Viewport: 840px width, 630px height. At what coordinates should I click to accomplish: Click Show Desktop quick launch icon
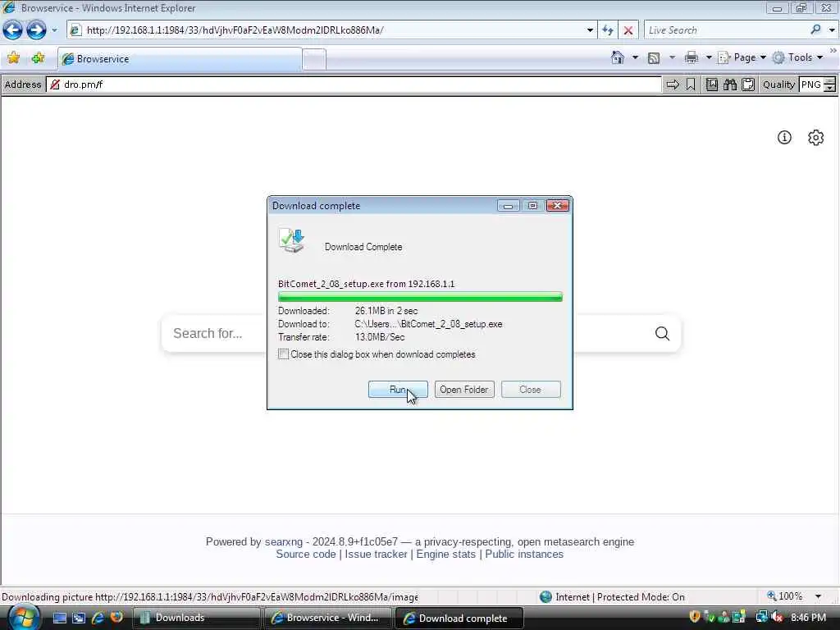click(59, 618)
